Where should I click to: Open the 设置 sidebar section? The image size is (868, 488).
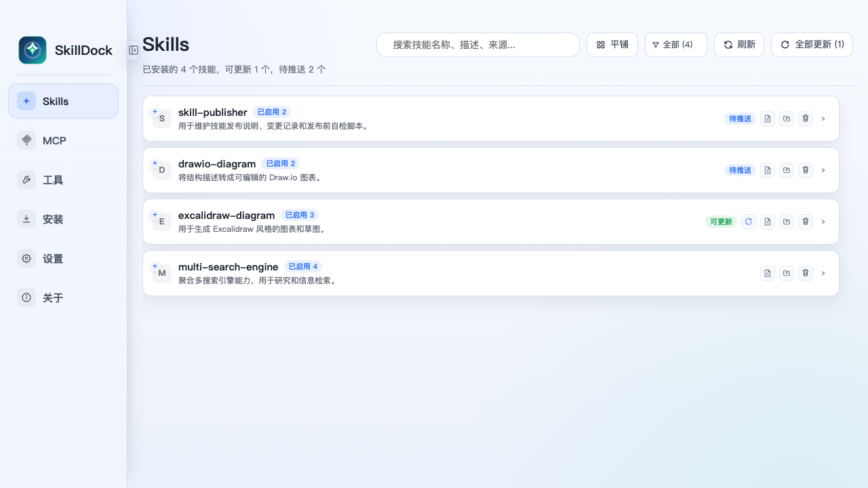[x=63, y=258]
